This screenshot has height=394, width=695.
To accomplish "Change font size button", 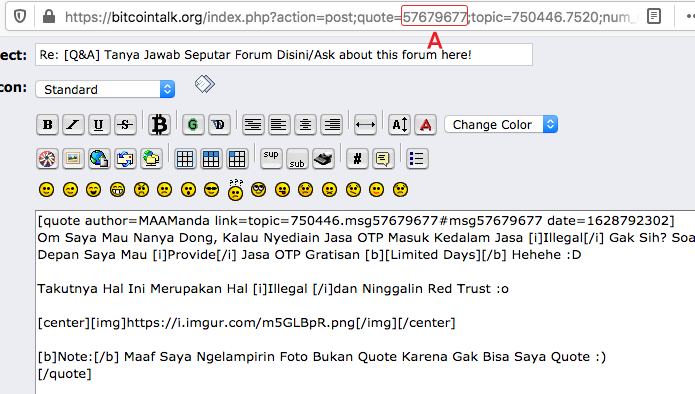I will pos(399,125).
